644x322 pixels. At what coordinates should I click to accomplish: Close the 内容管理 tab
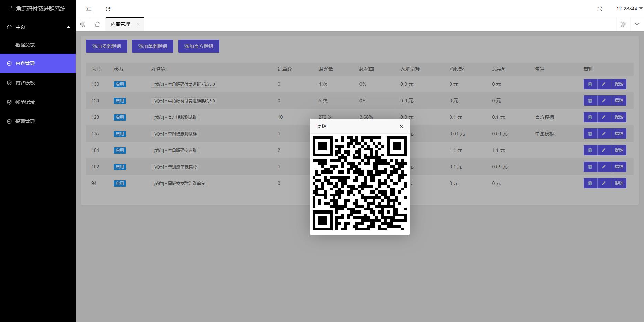click(x=138, y=24)
